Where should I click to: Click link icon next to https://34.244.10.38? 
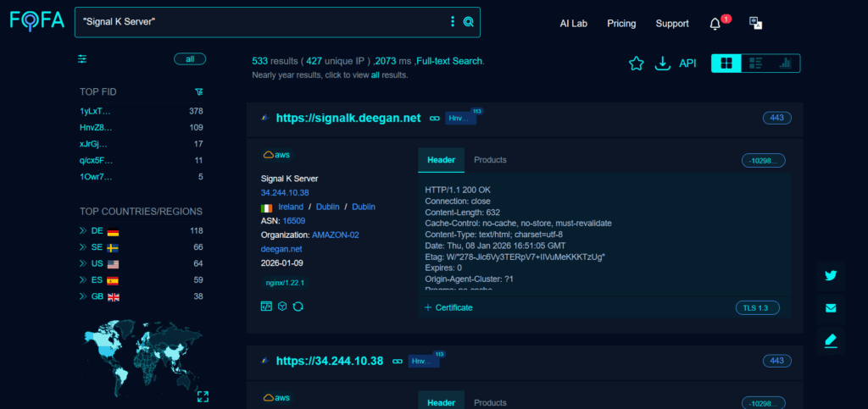coord(397,361)
